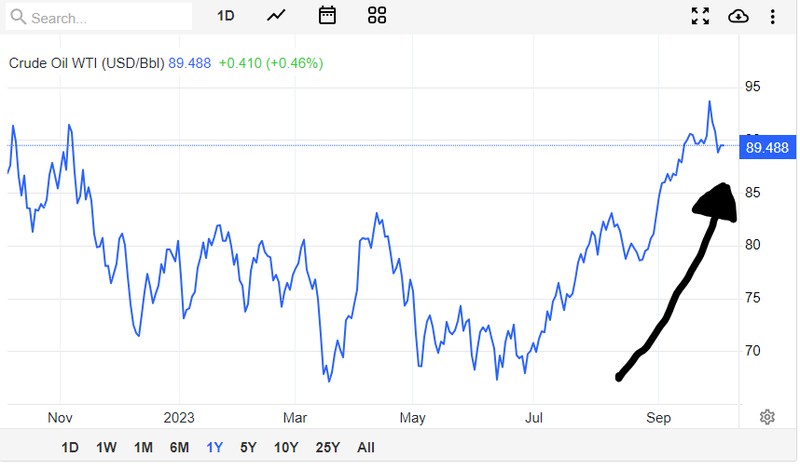Click the magnifying glass search icon

click(18, 17)
